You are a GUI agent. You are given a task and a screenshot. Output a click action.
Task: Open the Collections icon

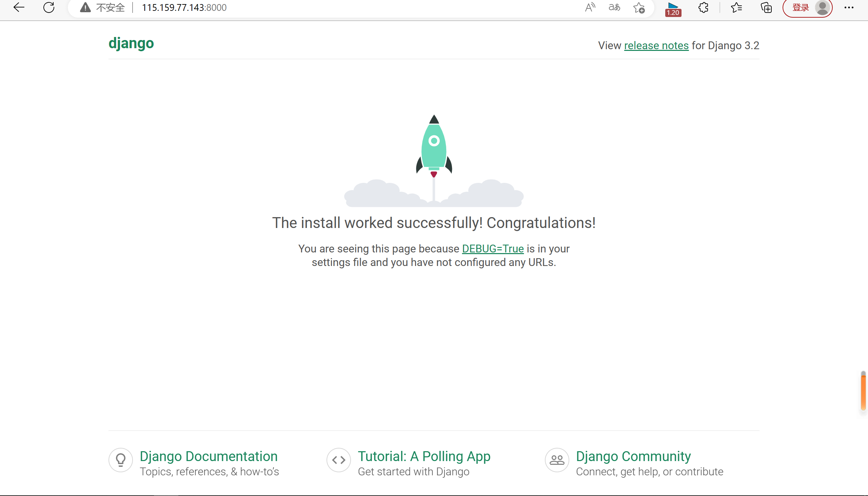[766, 7]
